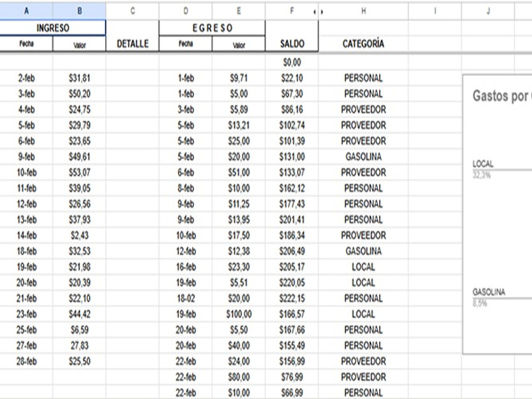Select GASOLINA category beside $131,00
This screenshot has height=399, width=532.
click(x=363, y=157)
